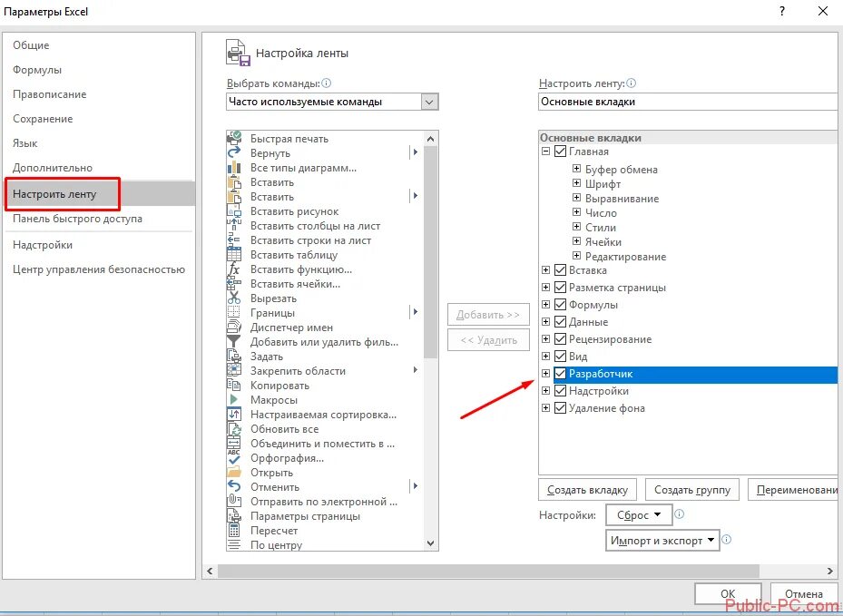Select the Вырезать scissors icon
This screenshot has width=843, height=616.
coord(234,298)
